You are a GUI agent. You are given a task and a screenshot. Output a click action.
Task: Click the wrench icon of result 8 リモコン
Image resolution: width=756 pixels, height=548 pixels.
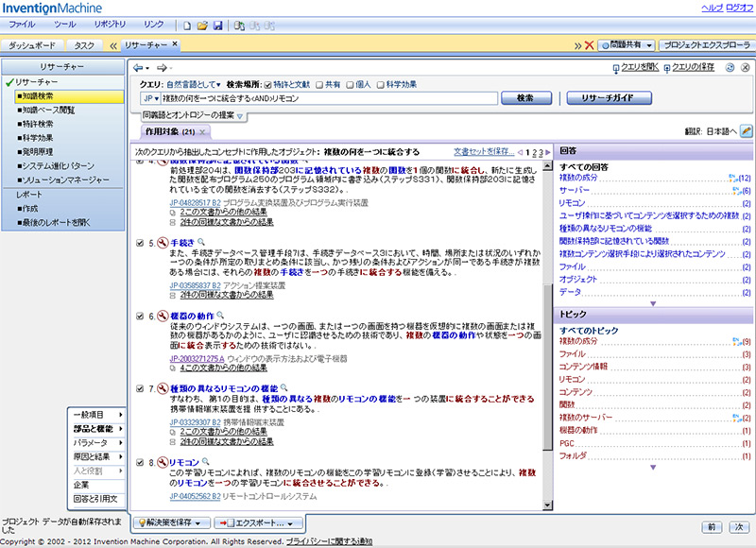163,462
